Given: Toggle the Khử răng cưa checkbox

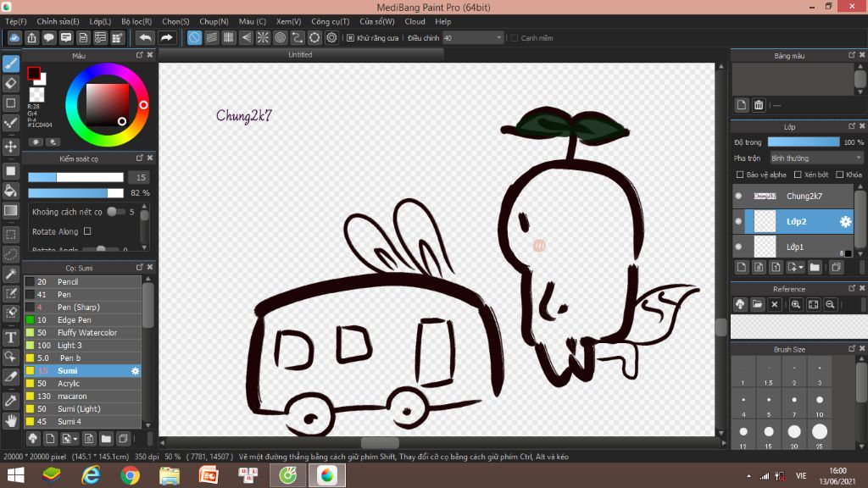Looking at the screenshot, I should click(x=350, y=38).
